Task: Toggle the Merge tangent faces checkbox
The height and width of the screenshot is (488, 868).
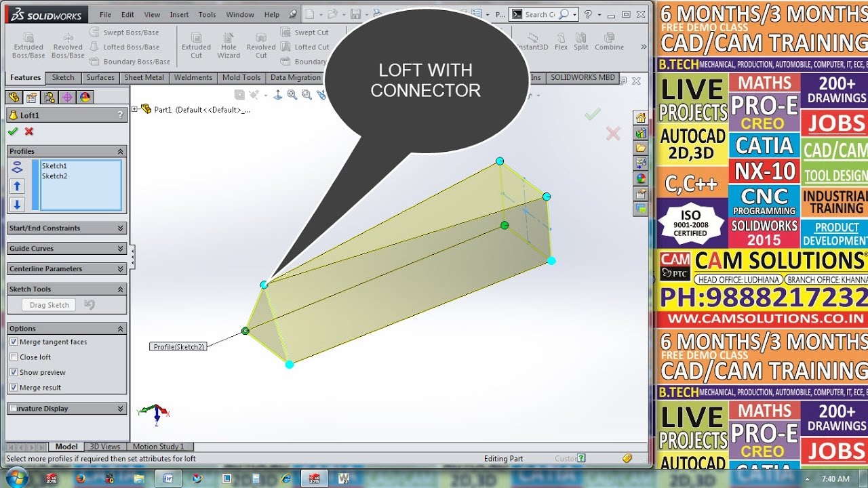Action: pyautogui.click(x=14, y=342)
